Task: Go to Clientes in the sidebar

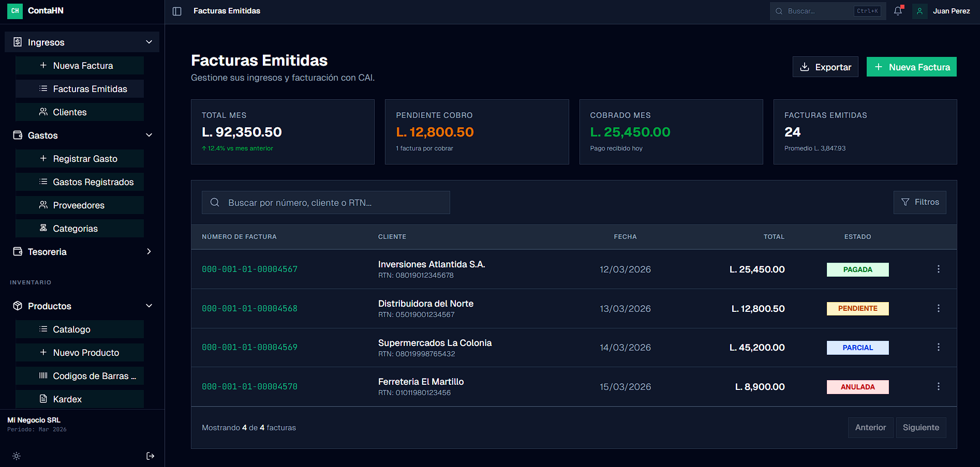Action: tap(80, 112)
